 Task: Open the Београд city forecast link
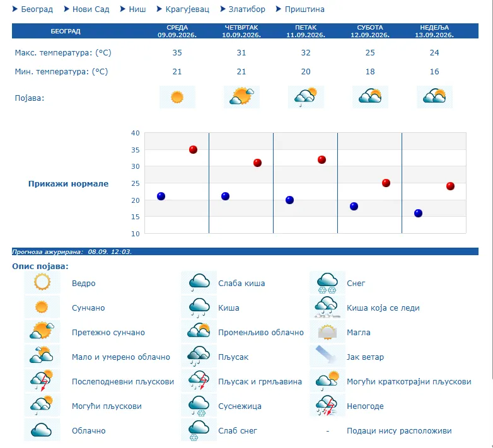37,9
